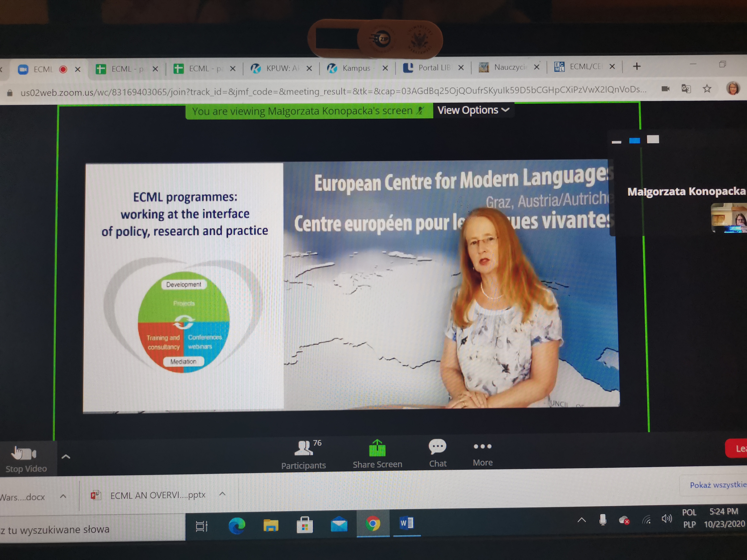The height and width of the screenshot is (560, 747).
Task: Open the View Options dropdown
Action: pos(473,110)
